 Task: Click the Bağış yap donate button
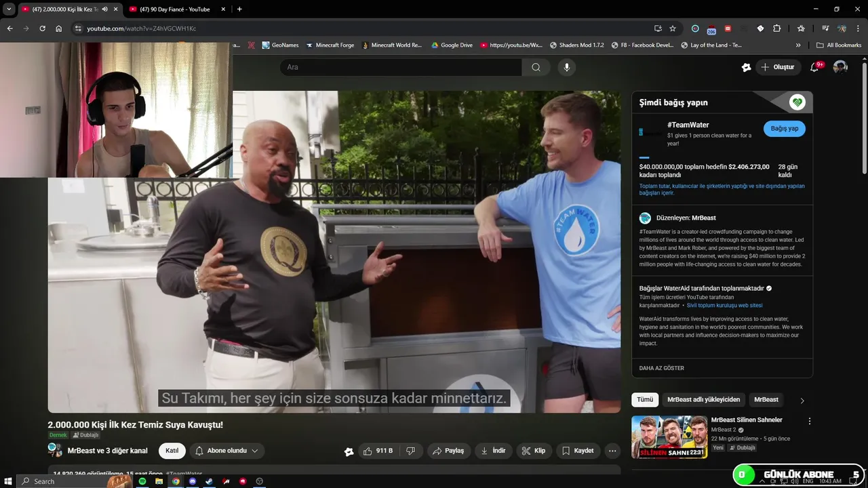784,129
